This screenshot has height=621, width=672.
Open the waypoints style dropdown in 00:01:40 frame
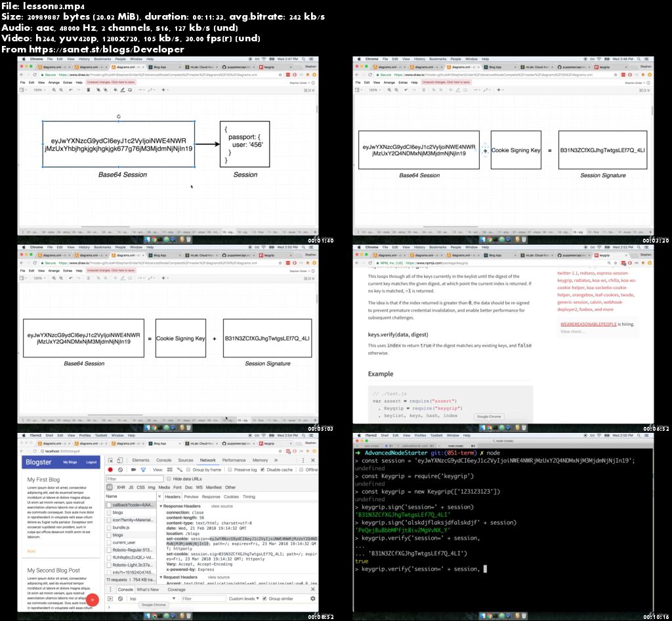[x=152, y=90]
